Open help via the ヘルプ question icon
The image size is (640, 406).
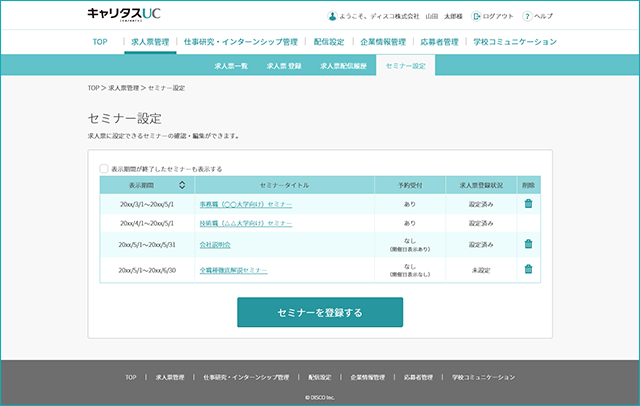pyautogui.click(x=527, y=16)
